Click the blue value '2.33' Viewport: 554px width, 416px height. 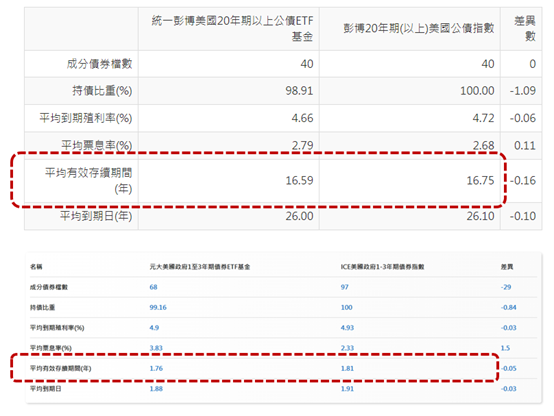[347, 348]
